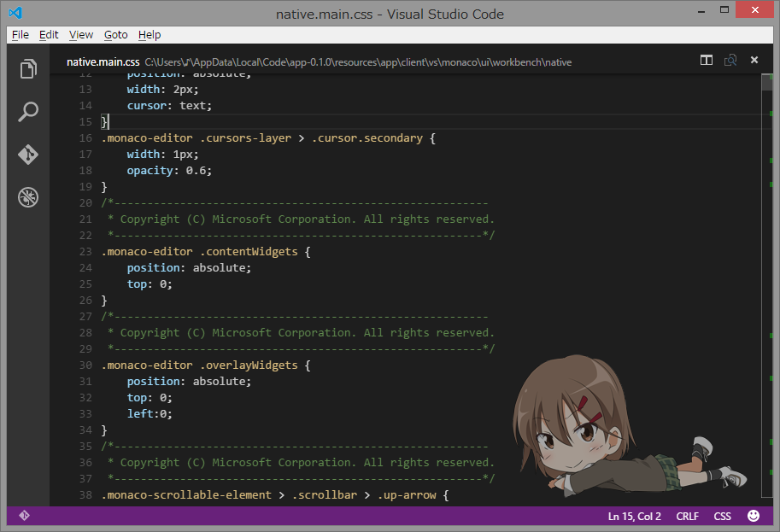The image size is (780, 532).
Task: Click ".contentWidgets" selector on line 23
Action: point(249,252)
